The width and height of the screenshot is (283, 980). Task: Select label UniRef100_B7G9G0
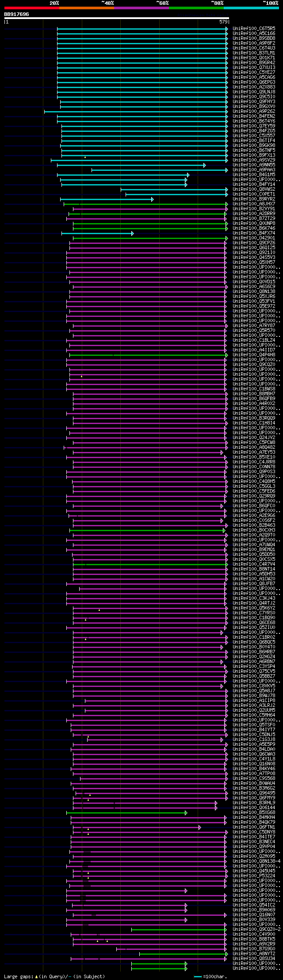pyautogui.click(x=254, y=949)
